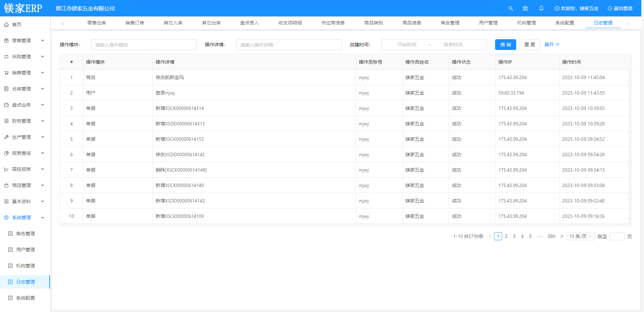Image resolution: width=644 pixels, height=312 pixels.
Task: Click the 生产管理 tool icon
Action: click(6, 137)
